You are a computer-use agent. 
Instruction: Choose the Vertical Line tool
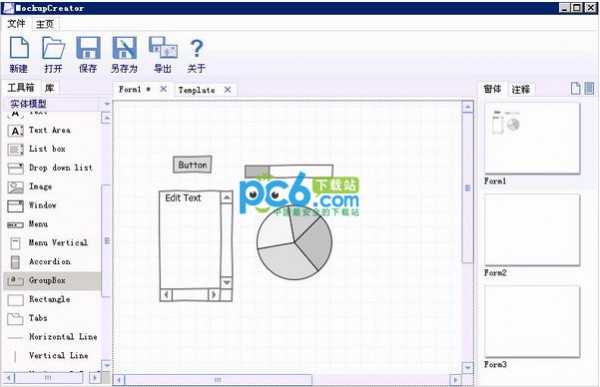pos(52,356)
